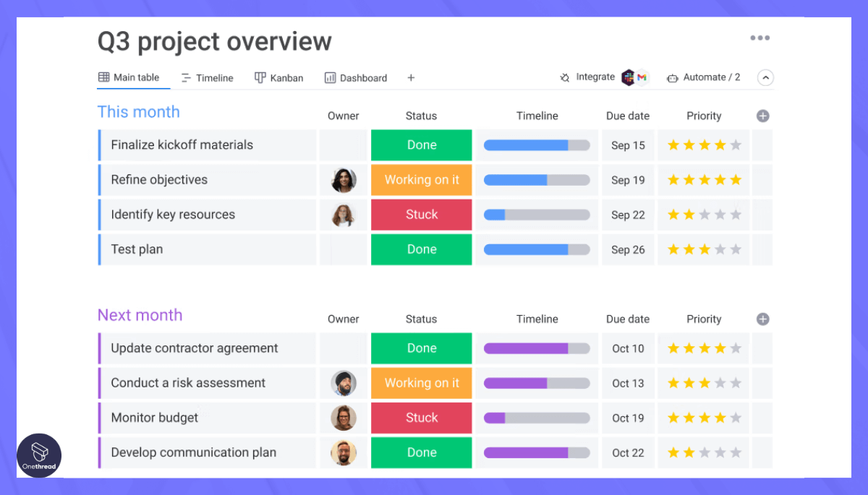Click the Sep 15 due date cell
Image resolution: width=868 pixels, height=495 pixels.
627,145
